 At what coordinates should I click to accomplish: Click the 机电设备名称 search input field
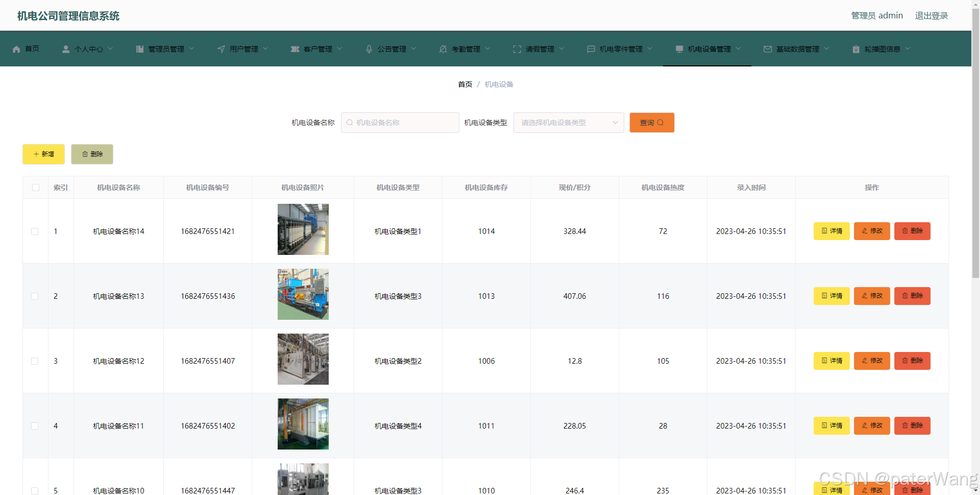tap(400, 123)
